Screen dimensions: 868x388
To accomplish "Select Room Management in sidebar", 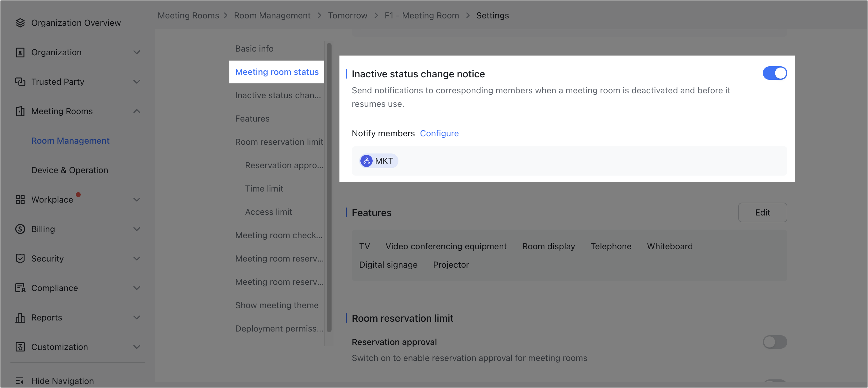I will point(71,141).
